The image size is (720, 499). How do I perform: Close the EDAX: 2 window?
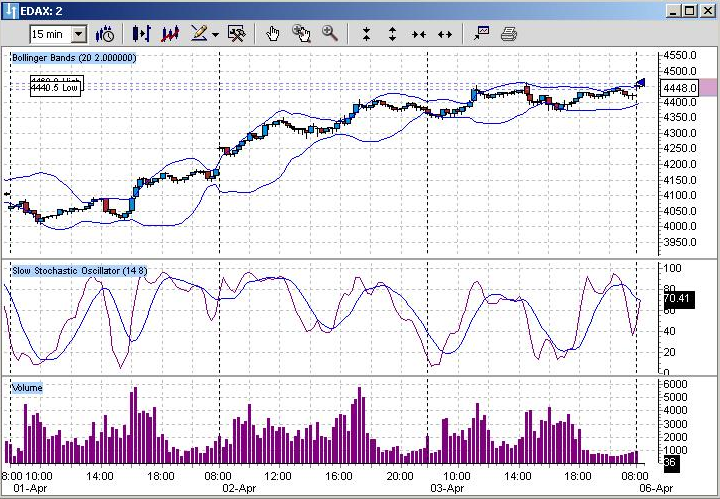point(708,11)
